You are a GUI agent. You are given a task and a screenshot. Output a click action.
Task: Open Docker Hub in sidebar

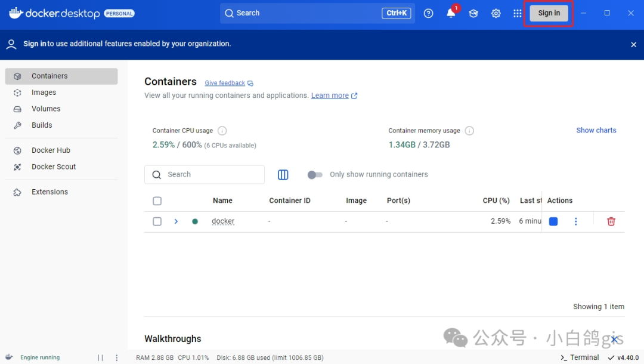(61, 150)
